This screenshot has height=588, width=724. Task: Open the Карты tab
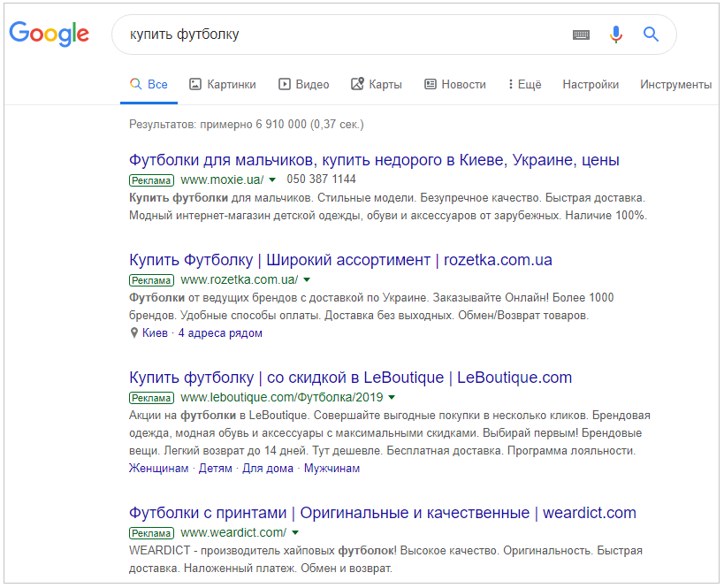click(377, 85)
